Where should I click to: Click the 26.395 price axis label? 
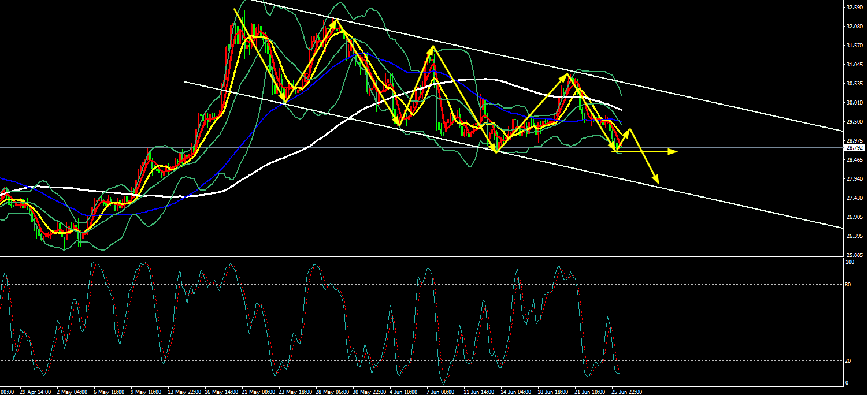(x=855, y=236)
